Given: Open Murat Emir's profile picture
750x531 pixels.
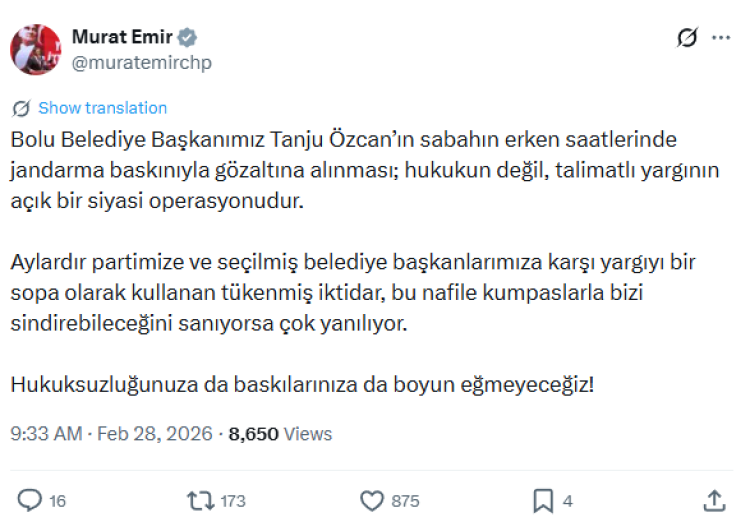Looking at the screenshot, I should 36,50.
